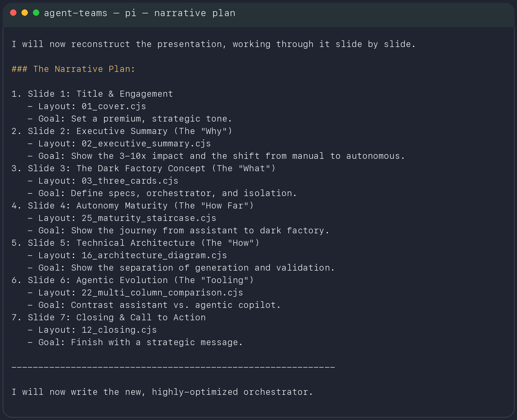Screen dimensions: 517x420
Task: Click the red close window button
Action: 13,13
